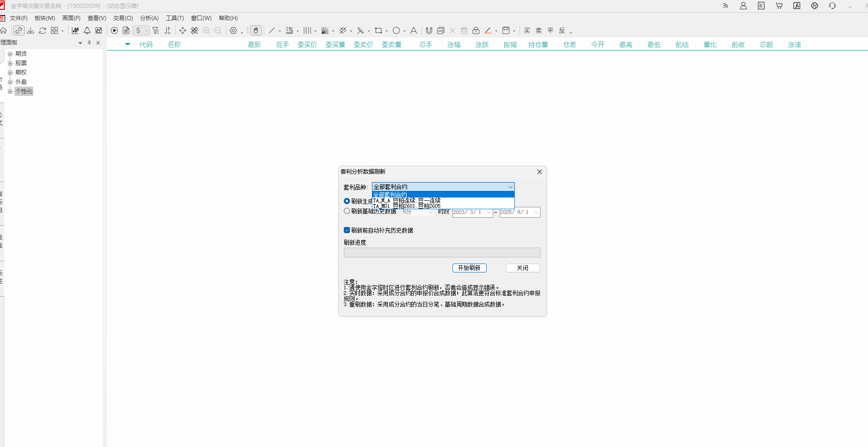Open the 交易(O) menu
The height and width of the screenshot is (447, 868).
[x=123, y=18]
